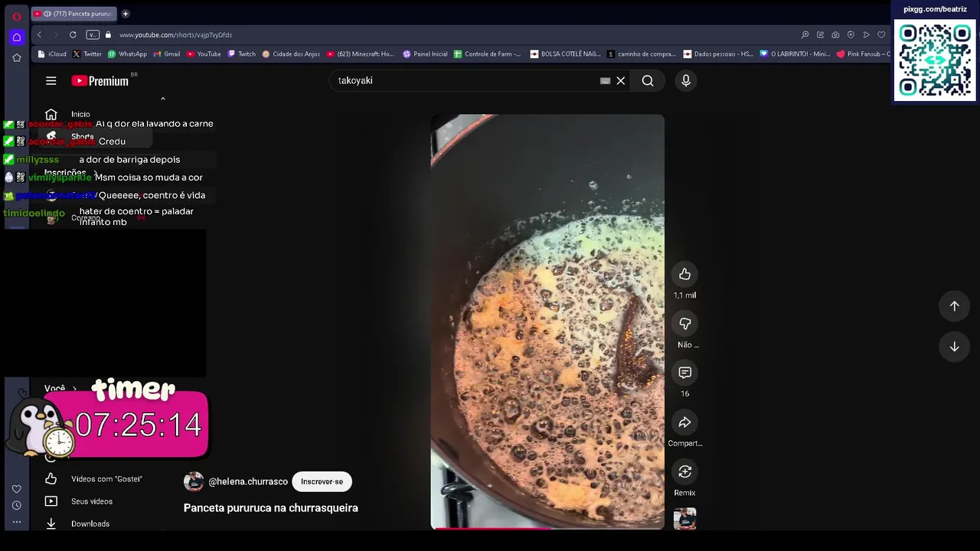
Task: Open the @helena.churrasco channel link
Action: tap(248, 481)
